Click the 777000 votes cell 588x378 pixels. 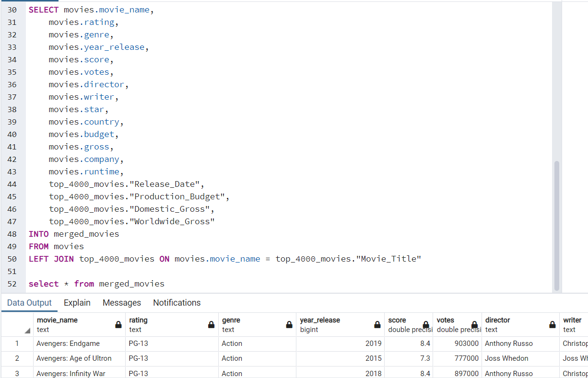(x=458, y=358)
